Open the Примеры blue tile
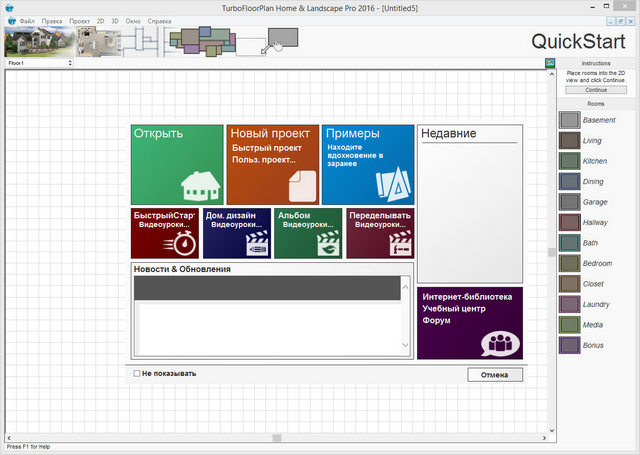 [x=367, y=165]
